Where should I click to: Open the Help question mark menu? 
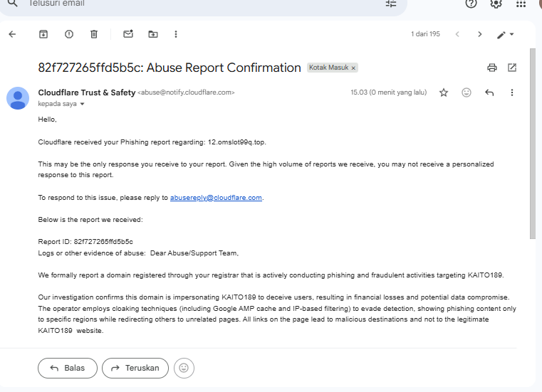471,4
